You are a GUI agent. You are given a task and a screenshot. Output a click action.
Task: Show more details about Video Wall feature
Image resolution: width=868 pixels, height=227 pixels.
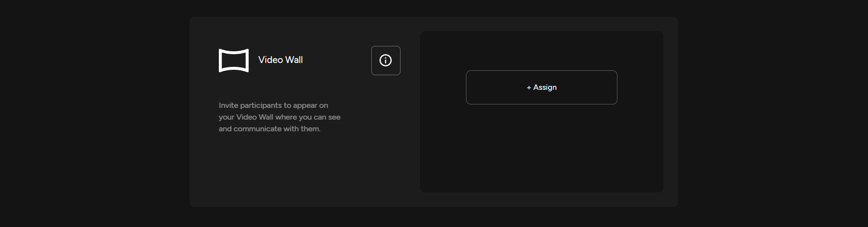pyautogui.click(x=385, y=61)
